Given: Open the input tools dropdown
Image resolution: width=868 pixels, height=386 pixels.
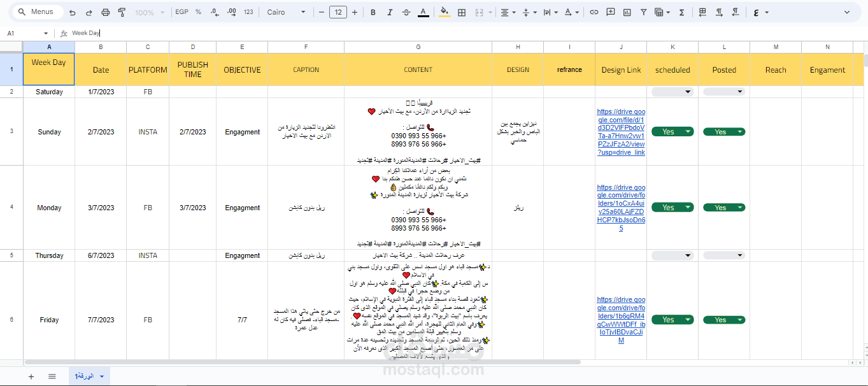Looking at the screenshot, I should pyautogui.click(x=761, y=12).
